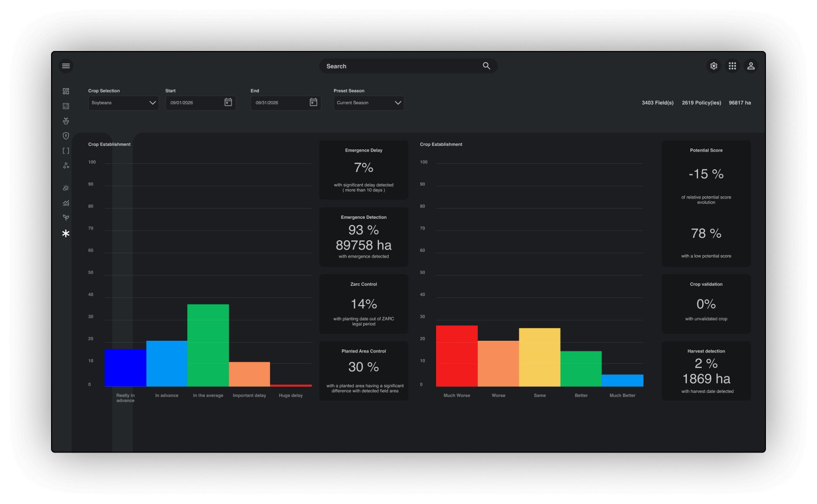Click the search magnifier button
The height and width of the screenshot is (504, 817).
[x=486, y=66]
